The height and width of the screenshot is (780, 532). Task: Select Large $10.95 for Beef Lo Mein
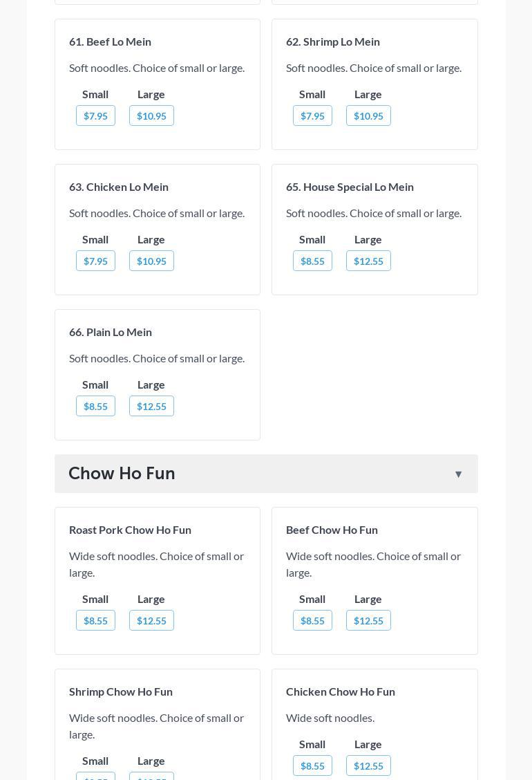click(x=151, y=116)
